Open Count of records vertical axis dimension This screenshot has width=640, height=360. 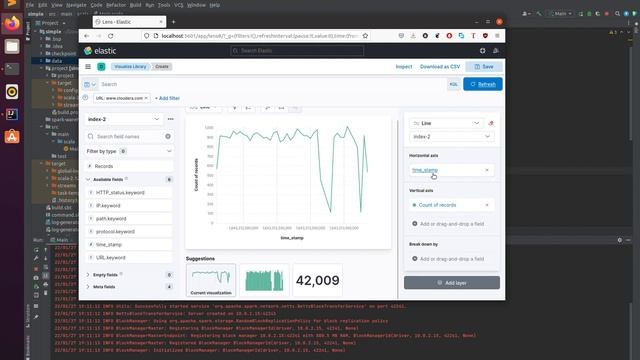coord(437,205)
